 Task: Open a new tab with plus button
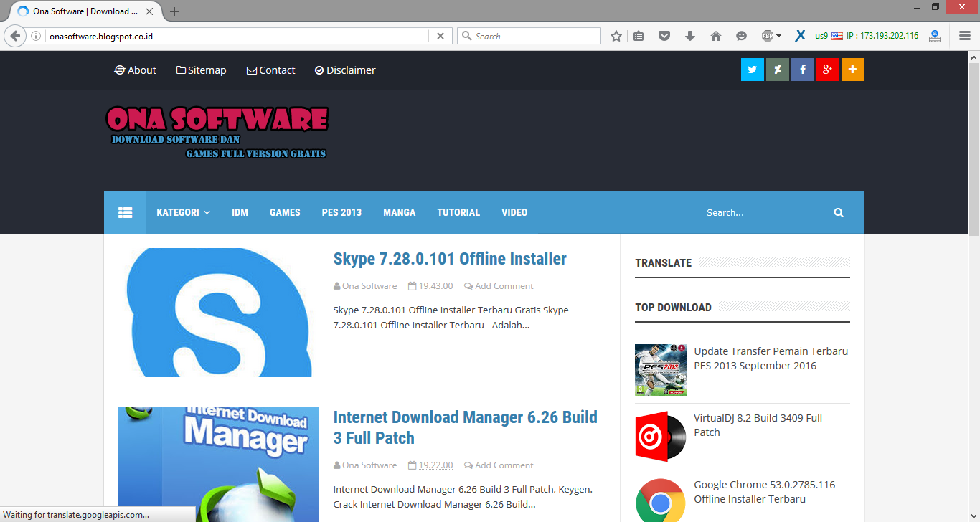(x=174, y=11)
